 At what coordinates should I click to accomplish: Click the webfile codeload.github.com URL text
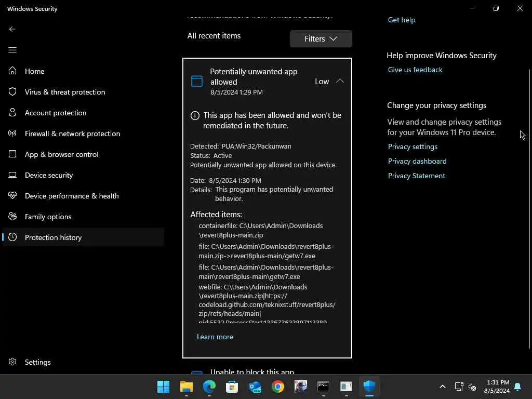(x=267, y=304)
